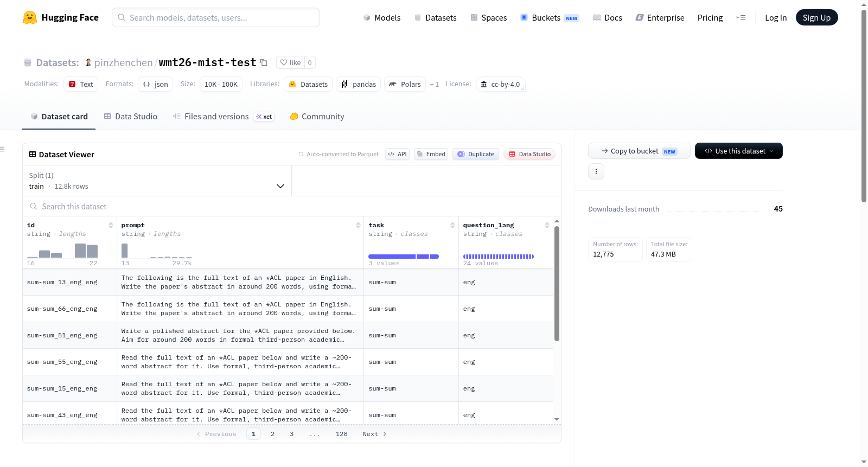Open the Pricing page
Image resolution: width=868 pixels, height=467 pixels.
(710, 18)
